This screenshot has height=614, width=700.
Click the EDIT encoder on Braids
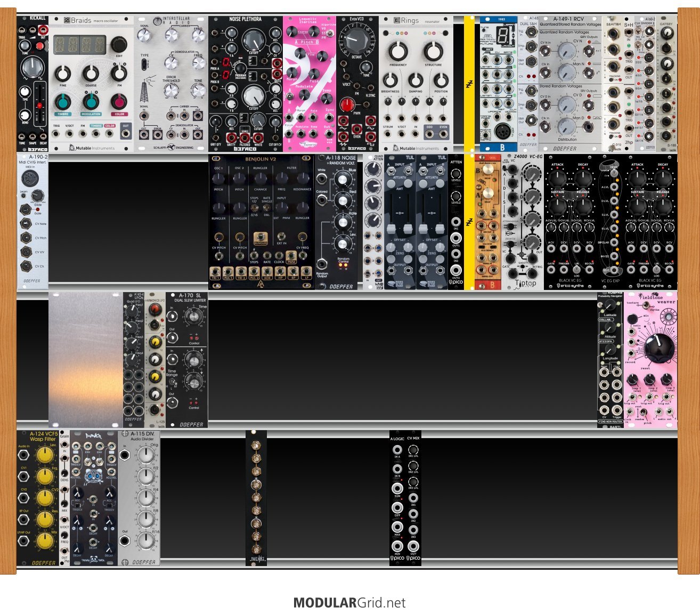(119, 45)
